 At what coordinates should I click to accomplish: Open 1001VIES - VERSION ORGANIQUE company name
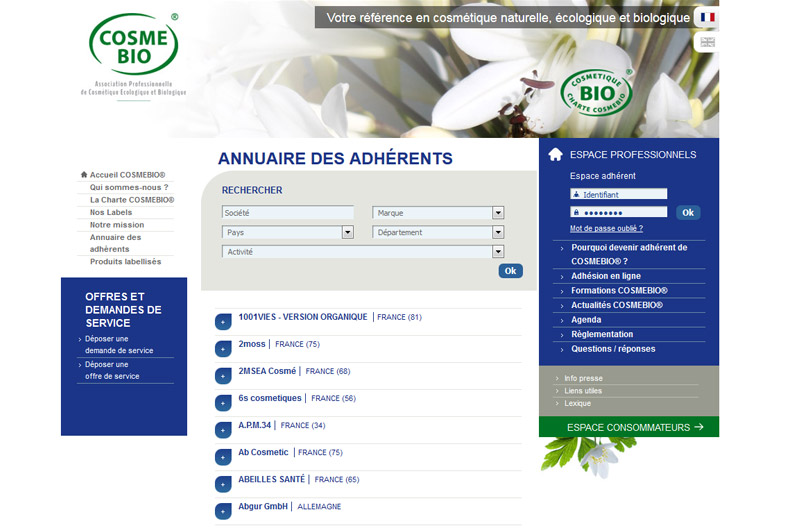click(x=303, y=317)
